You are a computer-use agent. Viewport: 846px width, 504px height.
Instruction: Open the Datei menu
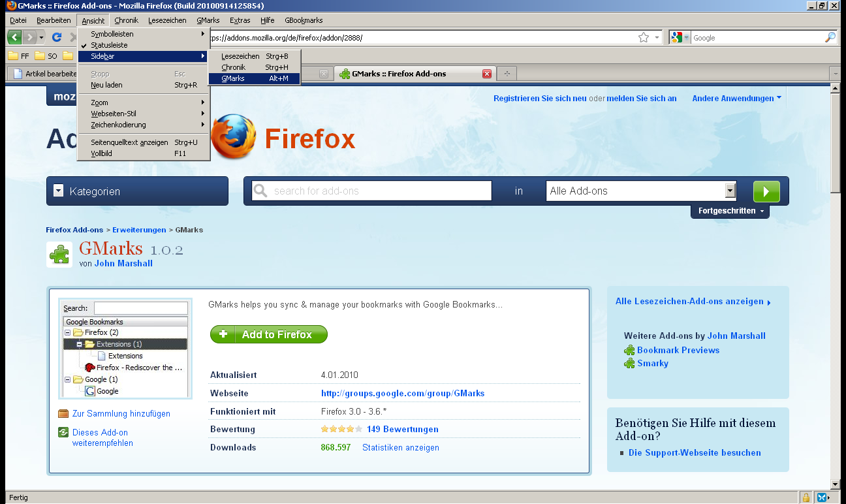18,20
